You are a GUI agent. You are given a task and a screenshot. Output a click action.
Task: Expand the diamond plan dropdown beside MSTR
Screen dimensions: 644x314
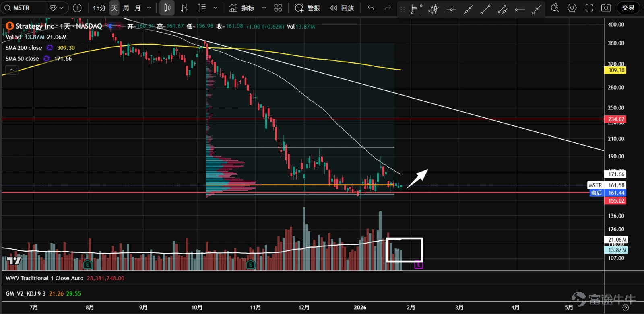point(57,8)
